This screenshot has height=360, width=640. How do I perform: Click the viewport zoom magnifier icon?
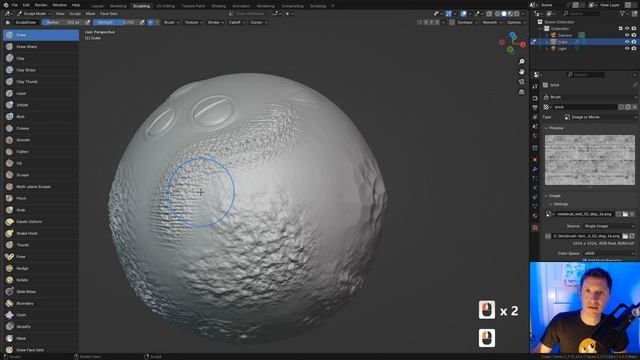[x=521, y=61]
